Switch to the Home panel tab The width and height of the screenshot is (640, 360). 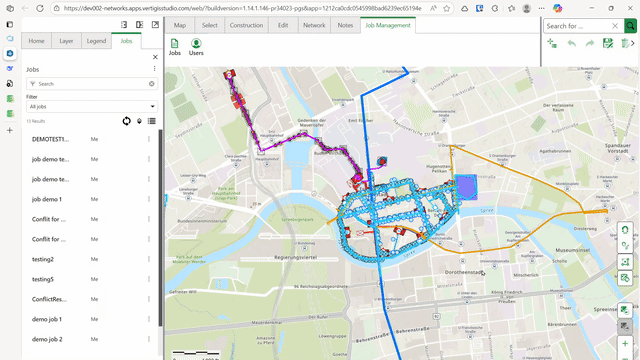36,41
